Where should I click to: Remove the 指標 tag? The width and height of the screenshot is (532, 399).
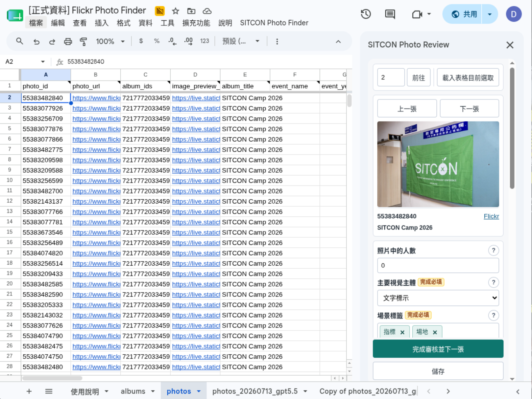coord(402,332)
